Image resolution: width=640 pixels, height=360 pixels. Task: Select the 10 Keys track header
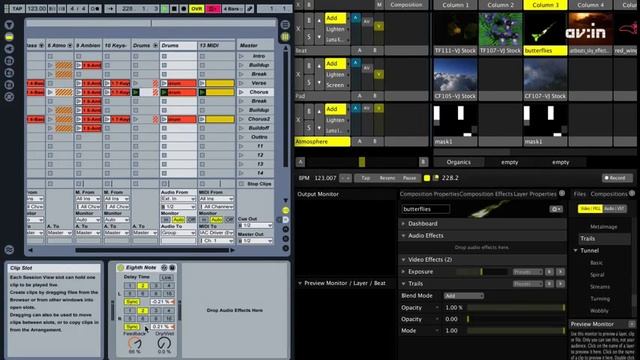pos(116,45)
